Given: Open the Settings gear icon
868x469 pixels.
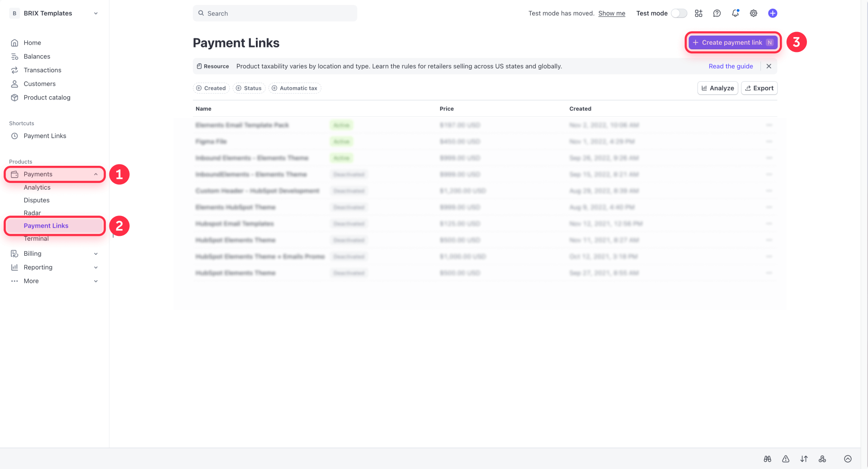Looking at the screenshot, I should [753, 13].
